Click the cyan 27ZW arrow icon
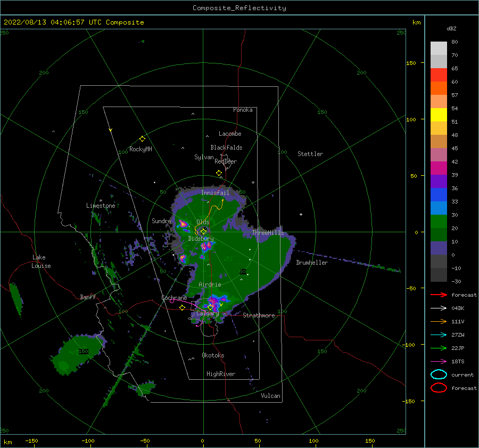The height and width of the screenshot is (448, 479). [439, 335]
